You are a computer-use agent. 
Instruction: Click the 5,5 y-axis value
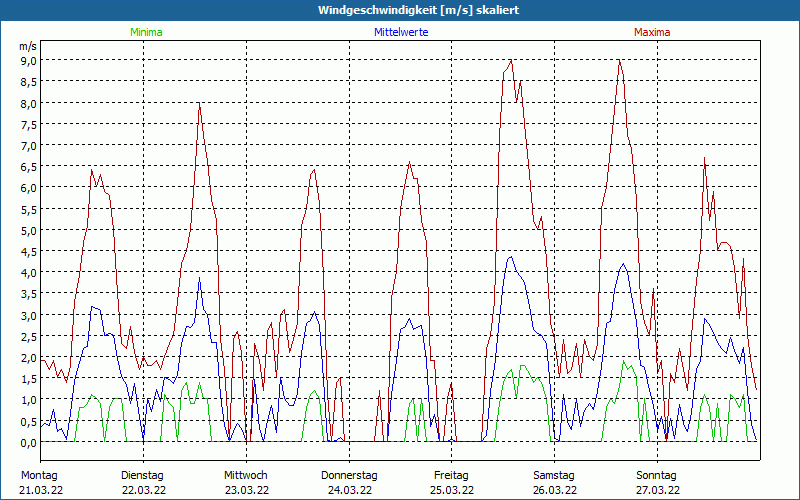(x=28, y=209)
